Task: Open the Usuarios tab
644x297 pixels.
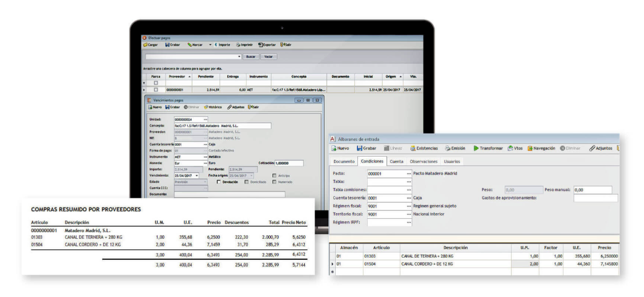Action: point(452,161)
